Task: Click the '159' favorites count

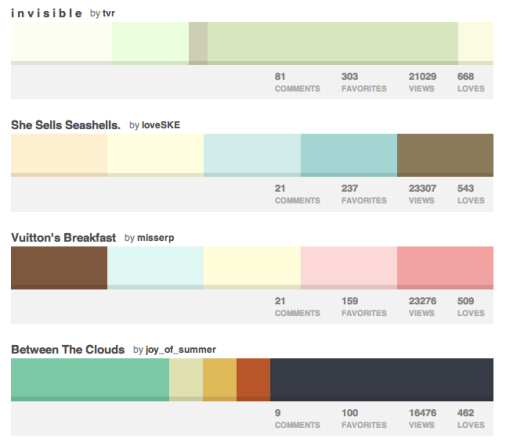Action: click(350, 301)
